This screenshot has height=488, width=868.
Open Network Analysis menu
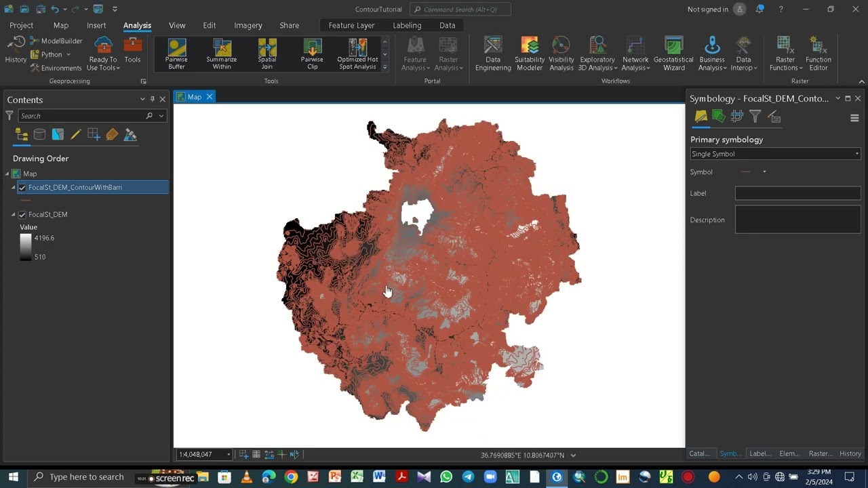pyautogui.click(x=635, y=54)
